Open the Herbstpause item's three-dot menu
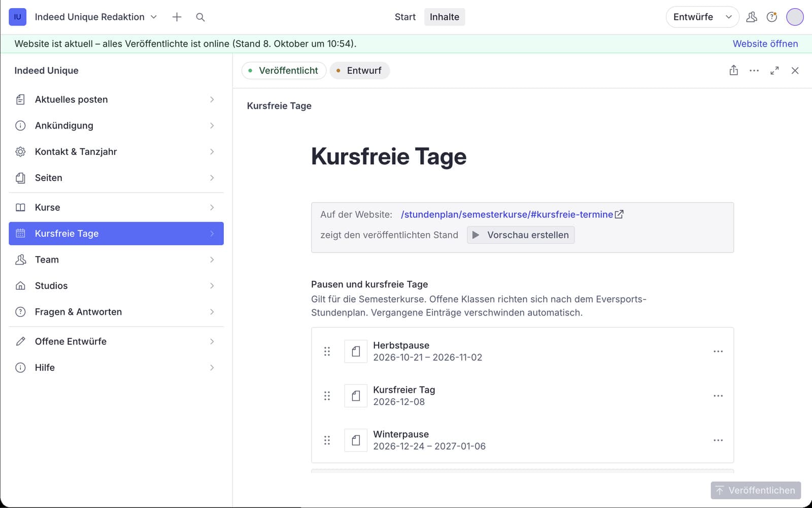812x508 pixels. (718, 352)
